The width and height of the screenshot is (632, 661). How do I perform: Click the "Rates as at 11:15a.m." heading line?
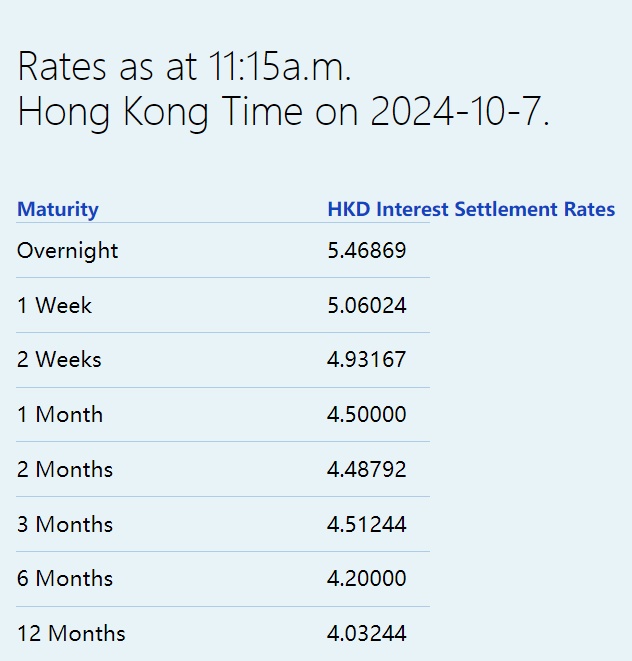click(184, 67)
